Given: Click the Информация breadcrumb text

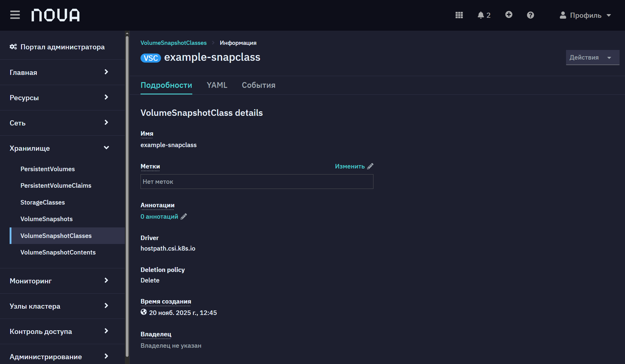Looking at the screenshot, I should click(238, 43).
